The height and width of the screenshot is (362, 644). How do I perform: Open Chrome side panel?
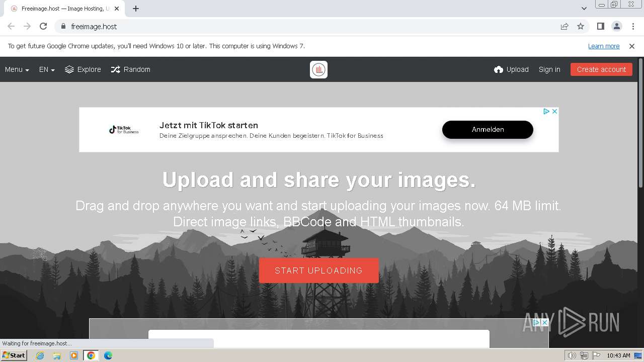tap(600, 26)
